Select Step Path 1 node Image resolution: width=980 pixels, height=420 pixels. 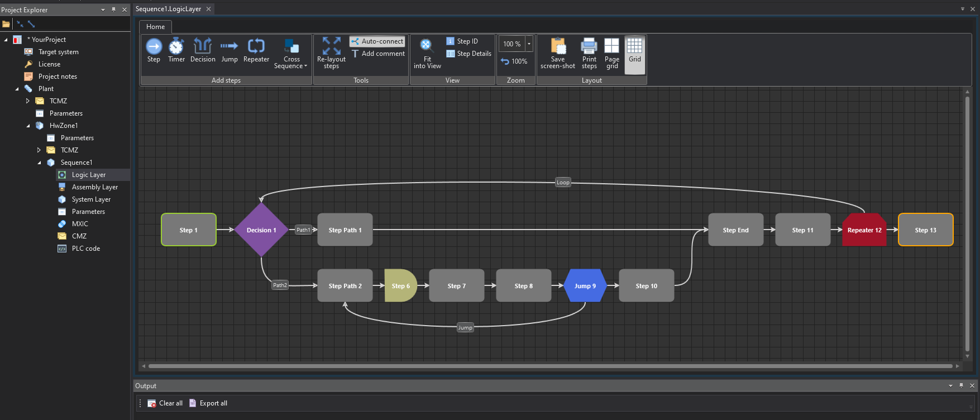click(345, 230)
